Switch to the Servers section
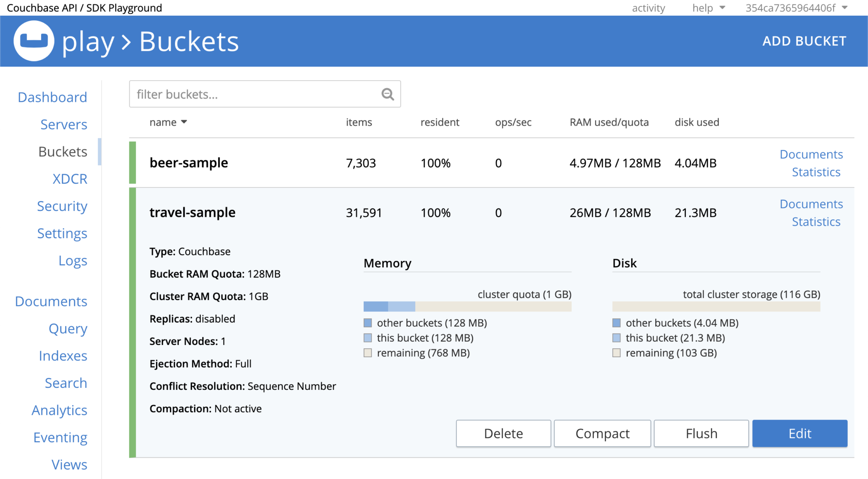Screen dimensions: 868x479 point(64,124)
